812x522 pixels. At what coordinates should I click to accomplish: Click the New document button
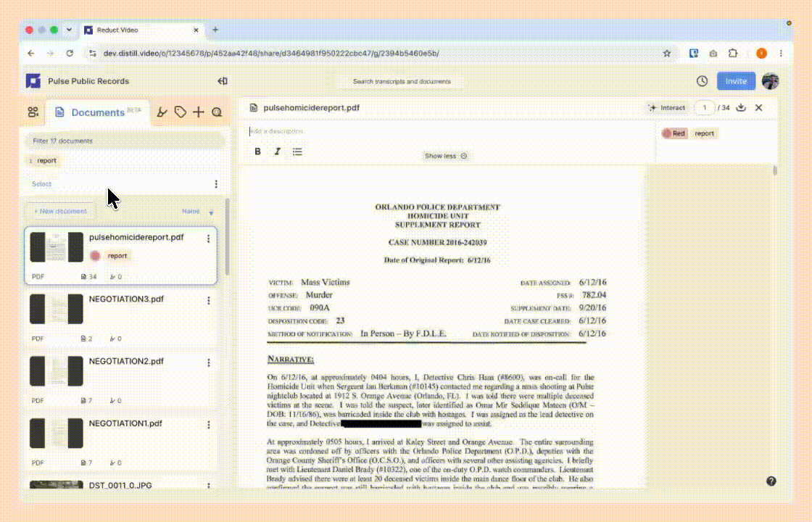[60, 211]
